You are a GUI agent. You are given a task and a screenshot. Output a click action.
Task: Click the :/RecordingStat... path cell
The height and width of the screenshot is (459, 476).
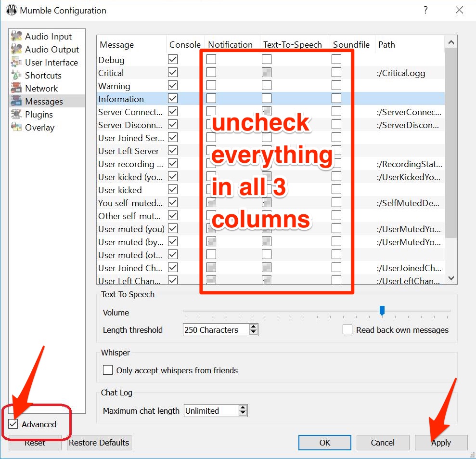point(409,164)
